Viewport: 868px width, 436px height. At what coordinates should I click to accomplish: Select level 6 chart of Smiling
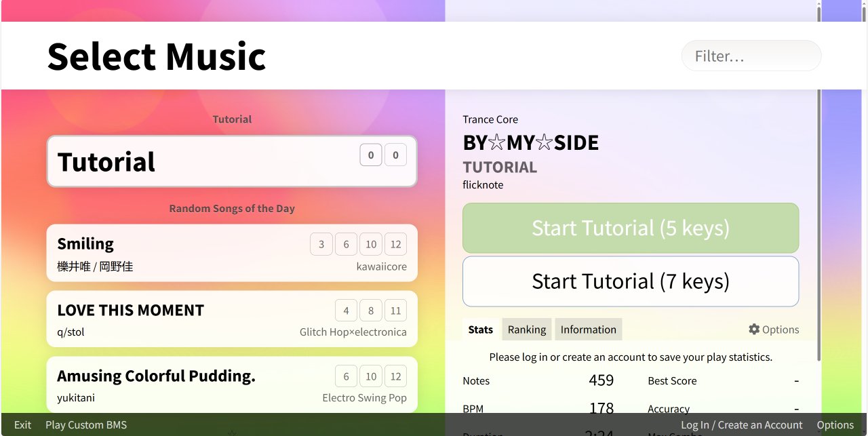point(346,245)
